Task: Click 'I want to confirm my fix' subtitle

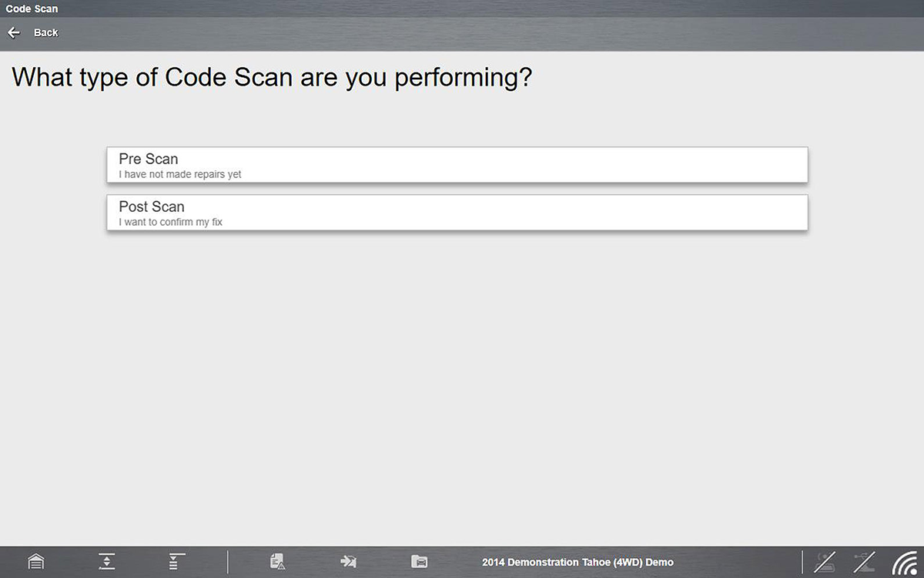Action: [170, 223]
